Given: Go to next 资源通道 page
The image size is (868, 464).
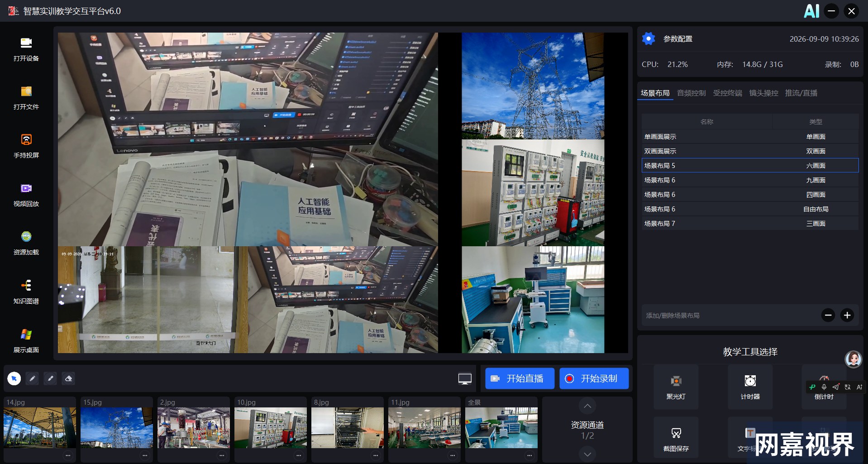Looking at the screenshot, I should pyautogui.click(x=587, y=454).
